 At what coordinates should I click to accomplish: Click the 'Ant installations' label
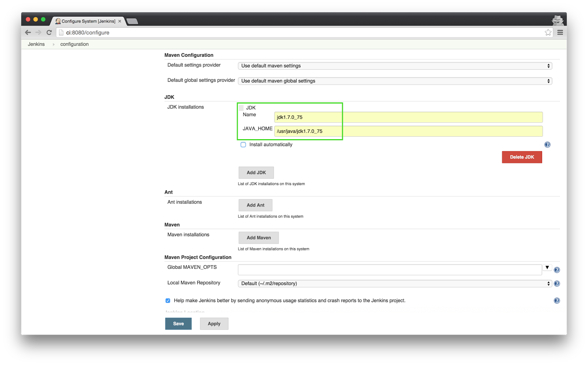[184, 202]
